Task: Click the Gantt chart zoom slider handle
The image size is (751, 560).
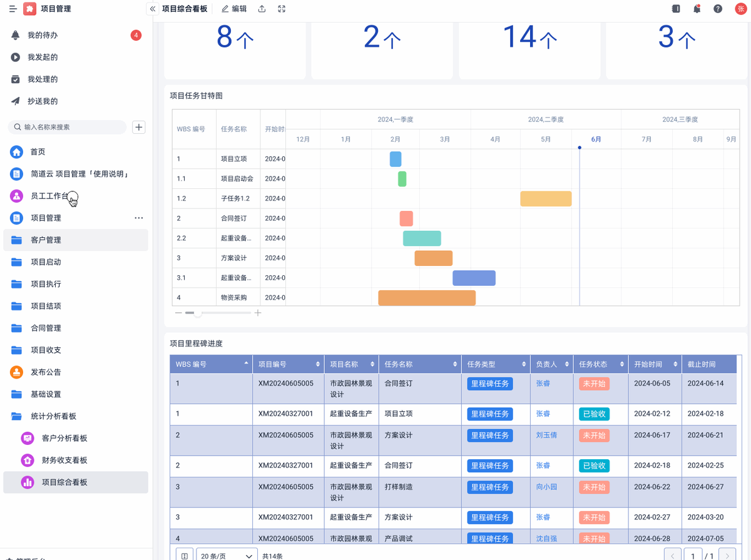Action: (198, 313)
